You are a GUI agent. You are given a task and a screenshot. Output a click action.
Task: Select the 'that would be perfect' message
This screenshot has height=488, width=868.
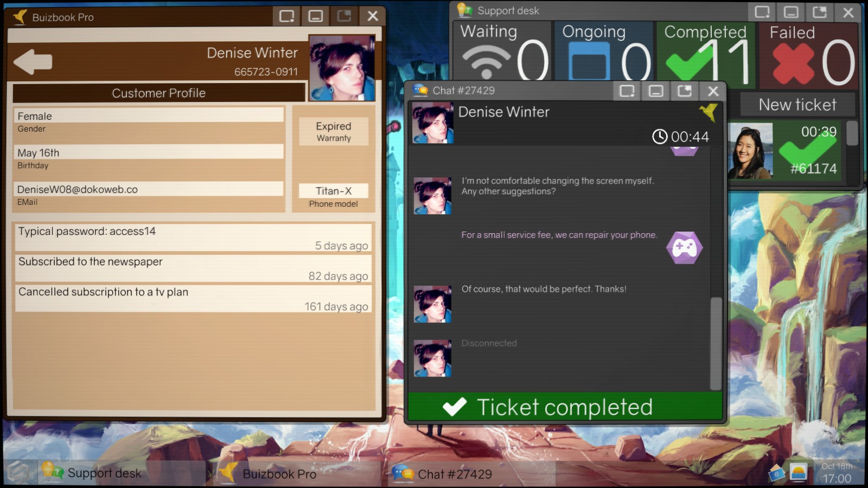(544, 289)
